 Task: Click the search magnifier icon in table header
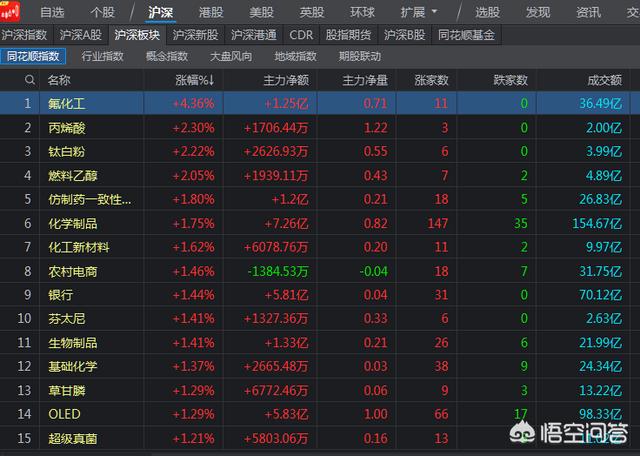tap(30, 80)
